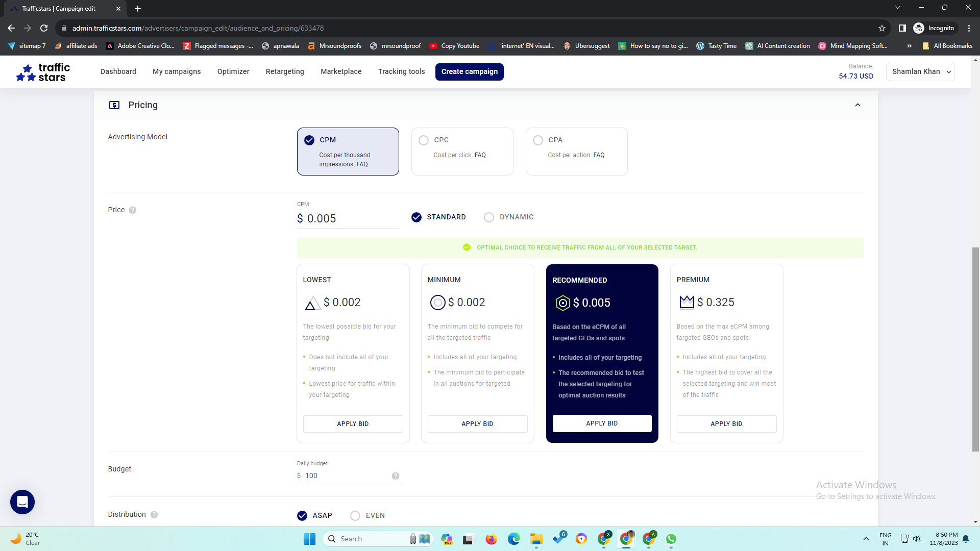Viewport: 980px width, 551px height.
Task: Click the balance 54.73 USD
Action: 856,76
